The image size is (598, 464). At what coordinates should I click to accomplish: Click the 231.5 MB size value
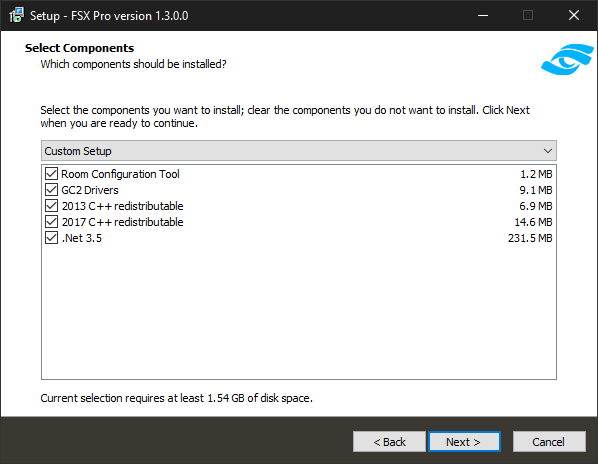pos(530,238)
